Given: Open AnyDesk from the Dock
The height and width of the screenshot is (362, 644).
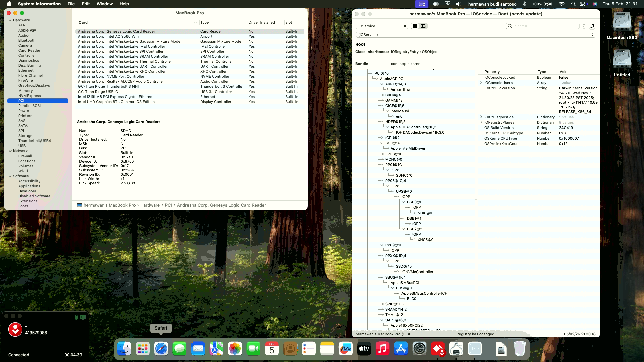Looking at the screenshot, I should 438,349.
